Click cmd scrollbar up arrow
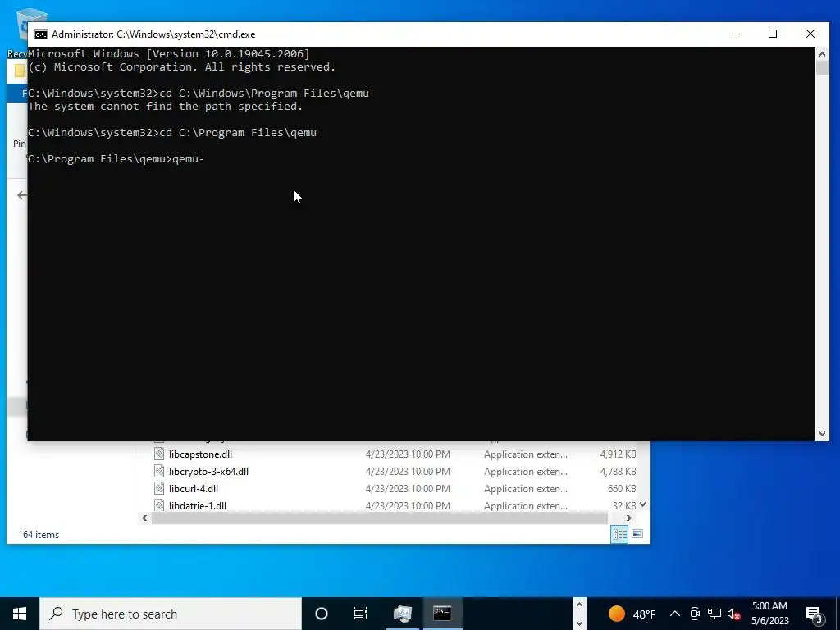Screen dimensions: 840x630 pos(822,53)
